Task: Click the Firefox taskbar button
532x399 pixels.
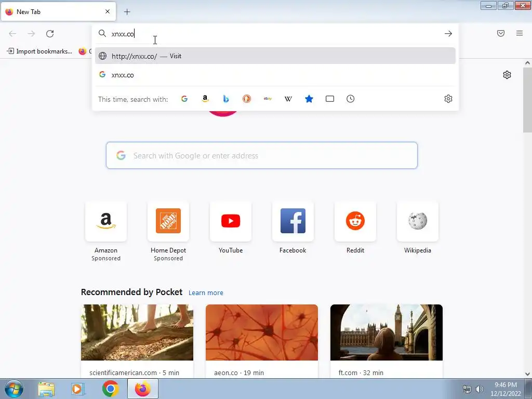Action: pos(143,389)
